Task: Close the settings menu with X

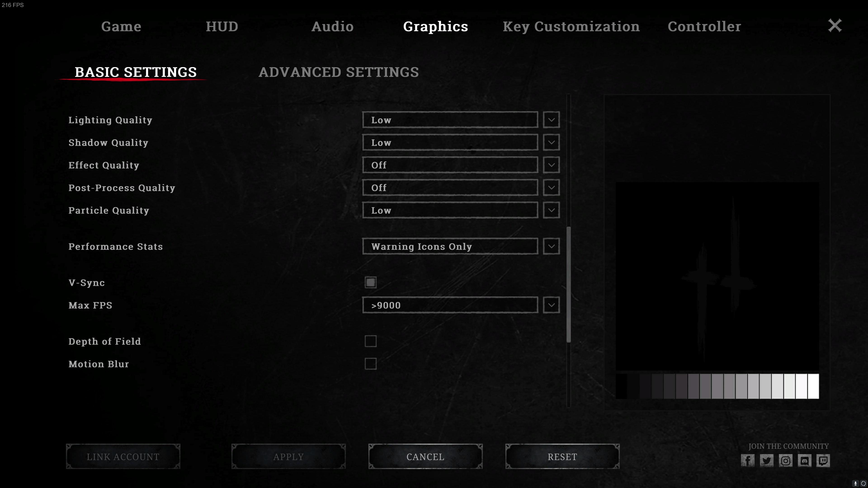Action: click(835, 26)
